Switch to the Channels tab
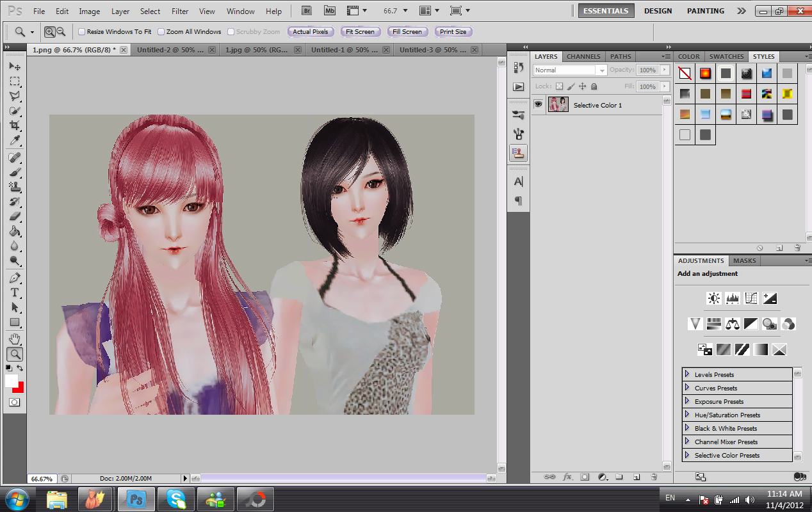Viewport: 812px width, 512px height. click(583, 56)
